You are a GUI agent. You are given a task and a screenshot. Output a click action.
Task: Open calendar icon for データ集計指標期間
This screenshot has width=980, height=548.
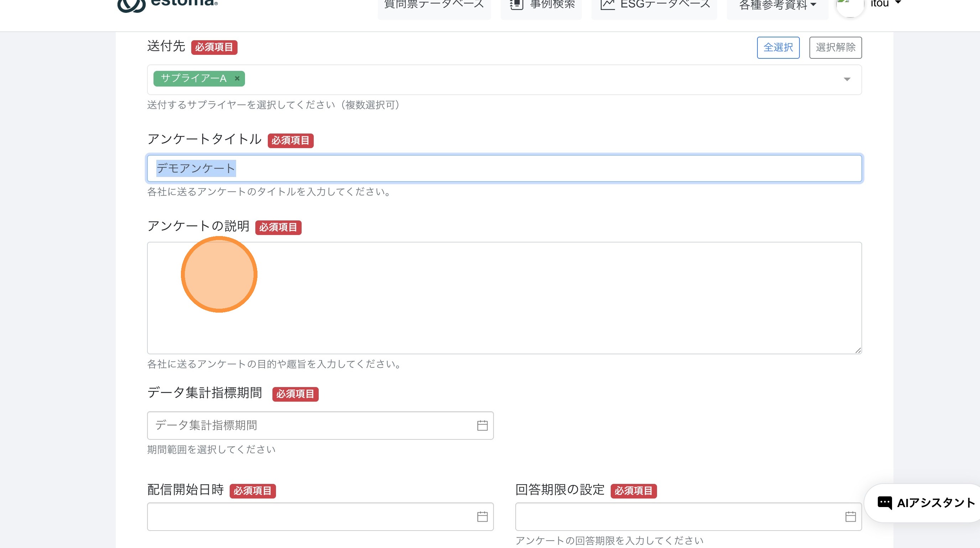(482, 425)
